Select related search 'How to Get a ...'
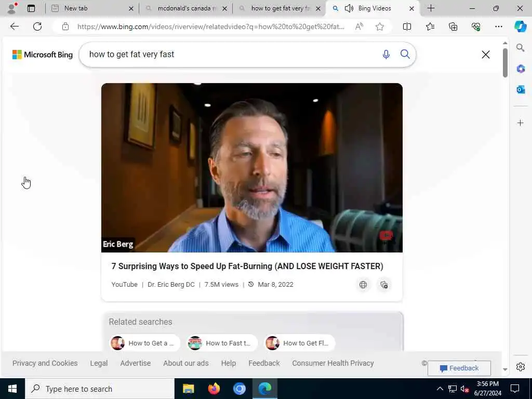The image size is (532, 399). [x=144, y=343]
